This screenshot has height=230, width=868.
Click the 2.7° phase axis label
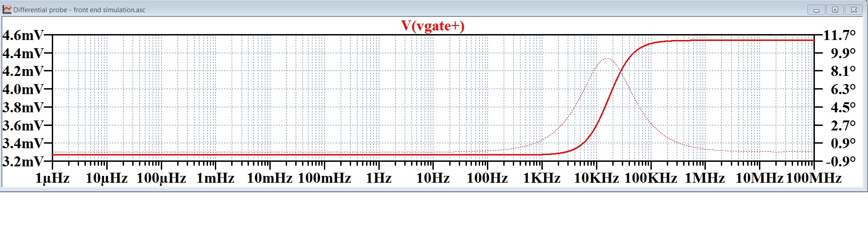click(843, 125)
